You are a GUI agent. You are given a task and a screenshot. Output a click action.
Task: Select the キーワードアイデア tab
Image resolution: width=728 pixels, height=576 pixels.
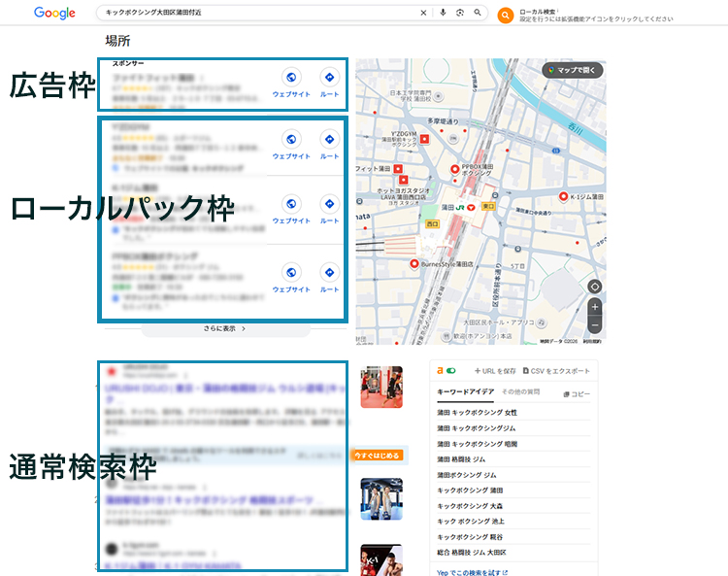pos(466,390)
